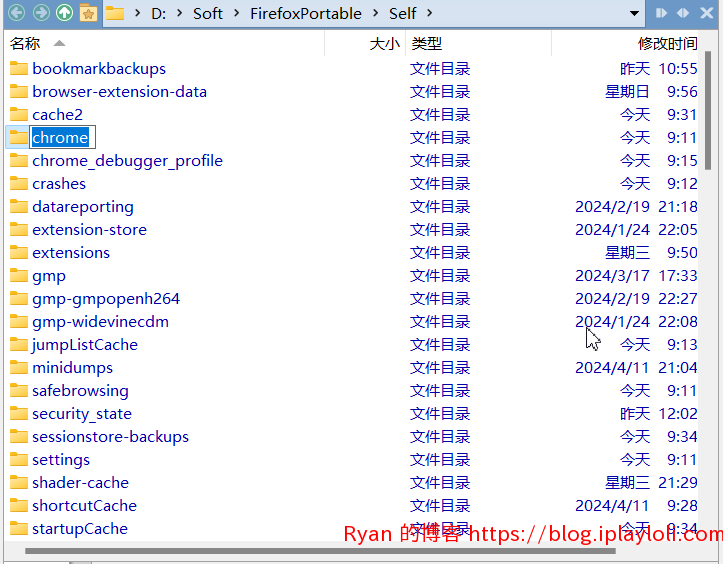723x564 pixels.
Task: Select the crashes folder icon
Action: click(x=19, y=184)
